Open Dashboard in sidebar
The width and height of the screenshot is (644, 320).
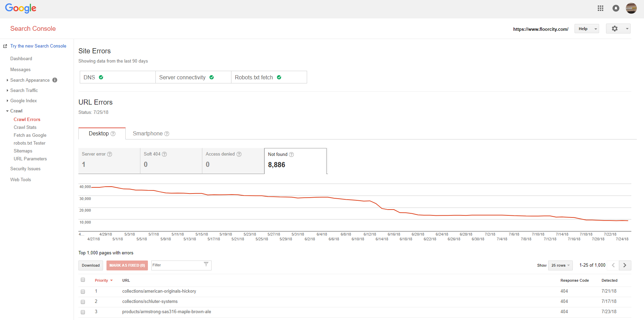tap(21, 59)
